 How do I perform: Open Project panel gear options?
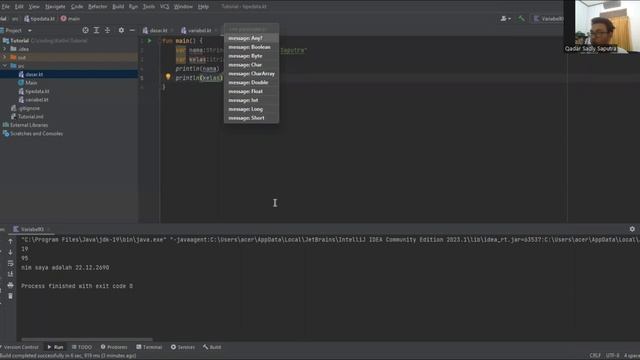pos(121,30)
